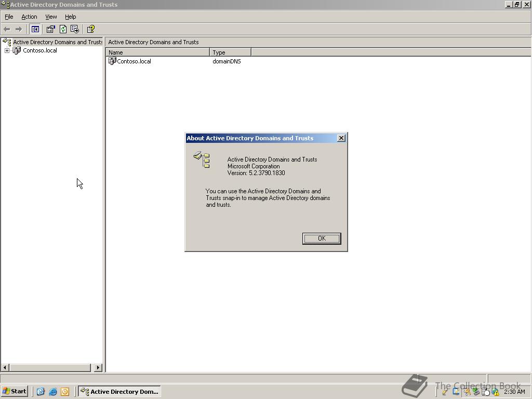This screenshot has width=532, height=399.
Task: Click the 2:30 AM clock
Action: coord(514,392)
